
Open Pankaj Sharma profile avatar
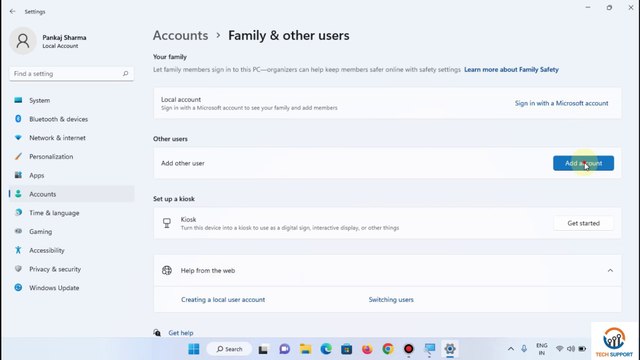pyautogui.click(x=23, y=41)
